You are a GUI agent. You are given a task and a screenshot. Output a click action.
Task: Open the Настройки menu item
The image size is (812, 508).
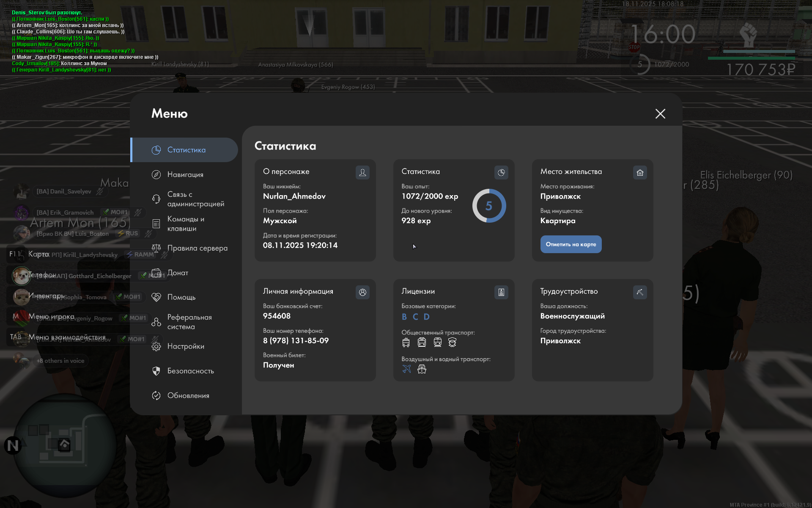click(x=185, y=346)
